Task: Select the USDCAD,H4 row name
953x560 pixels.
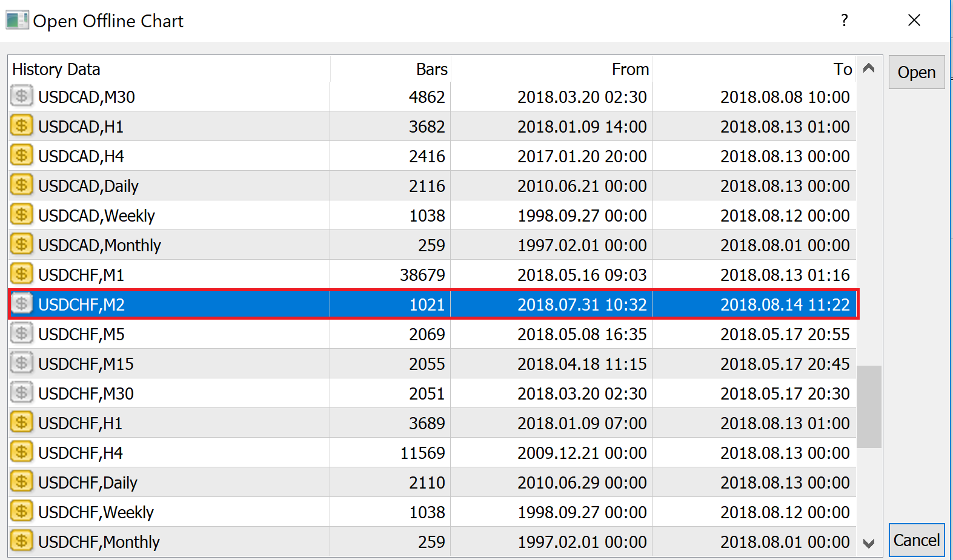Action: click(x=81, y=156)
